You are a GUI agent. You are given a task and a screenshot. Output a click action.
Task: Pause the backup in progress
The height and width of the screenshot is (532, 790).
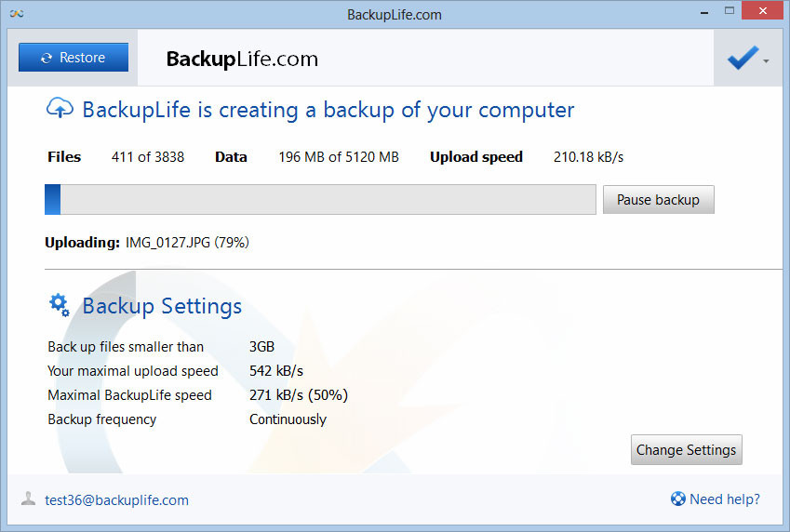click(x=658, y=200)
